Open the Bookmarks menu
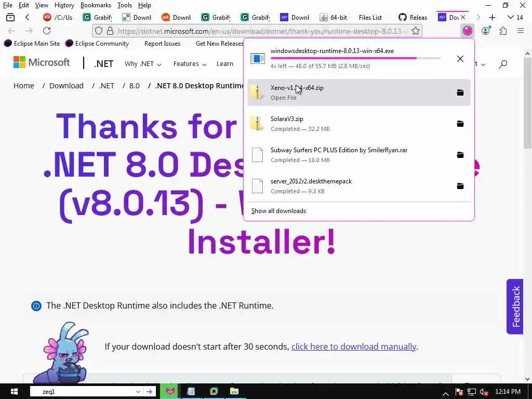Viewport: 532px width, 399px height. click(x=96, y=5)
